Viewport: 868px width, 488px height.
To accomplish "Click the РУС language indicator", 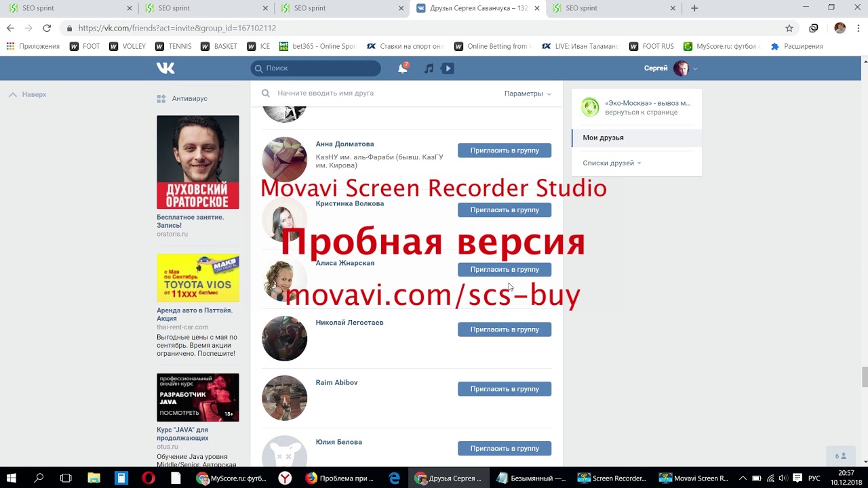I will coord(814,478).
